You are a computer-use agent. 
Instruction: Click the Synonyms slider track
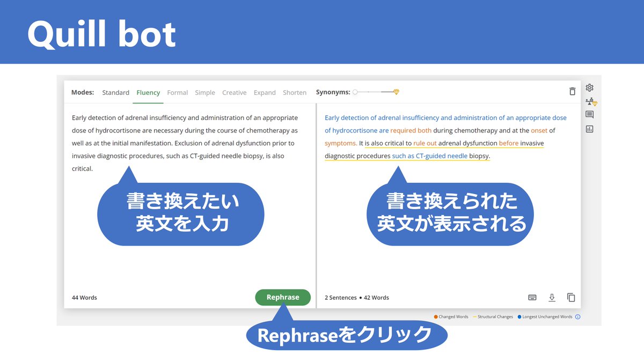375,92
